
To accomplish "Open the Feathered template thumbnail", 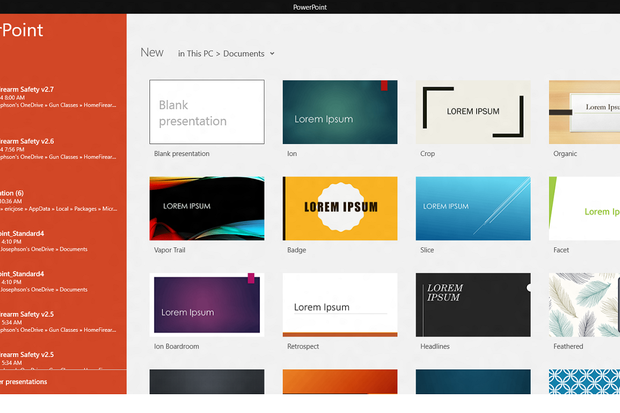I will click(x=584, y=305).
